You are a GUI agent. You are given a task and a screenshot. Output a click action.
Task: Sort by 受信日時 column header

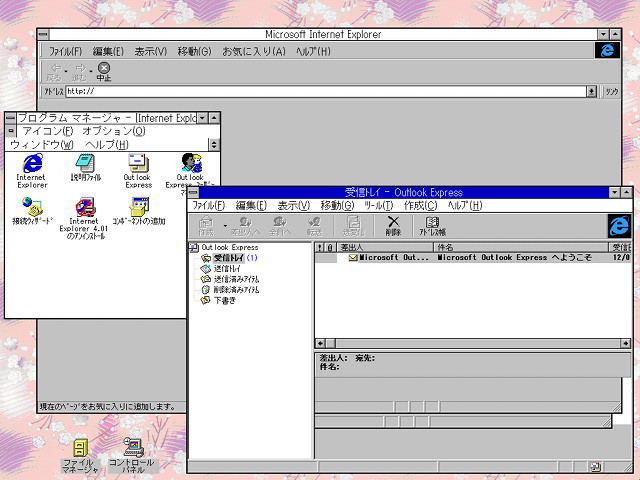point(620,247)
